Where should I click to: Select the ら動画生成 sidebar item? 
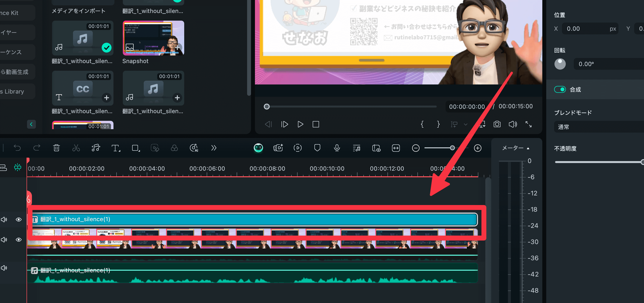coord(15,72)
